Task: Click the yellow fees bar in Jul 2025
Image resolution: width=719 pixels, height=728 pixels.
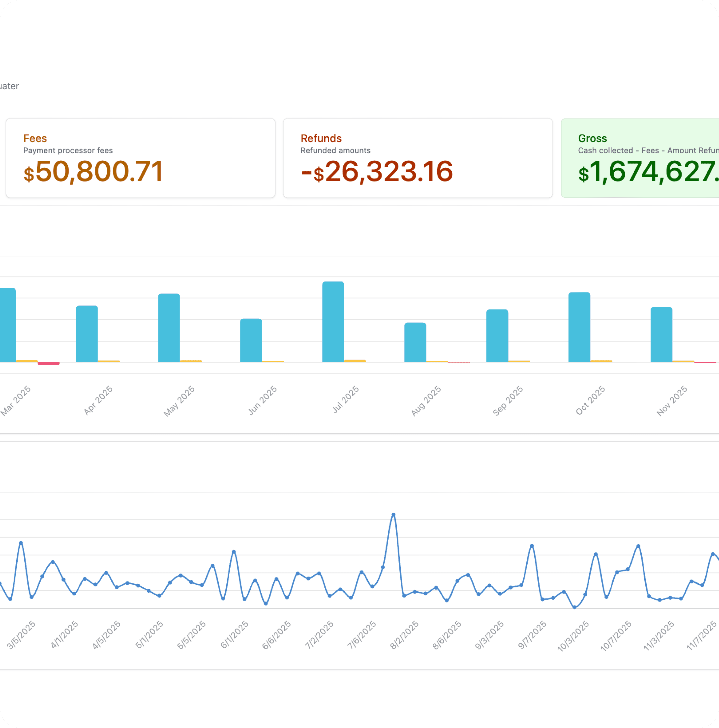Action: (x=355, y=361)
